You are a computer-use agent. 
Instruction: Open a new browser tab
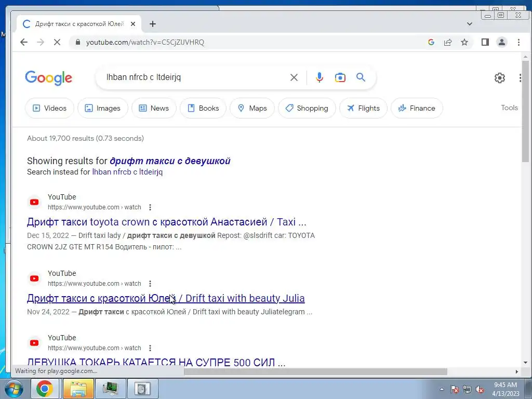click(x=153, y=24)
